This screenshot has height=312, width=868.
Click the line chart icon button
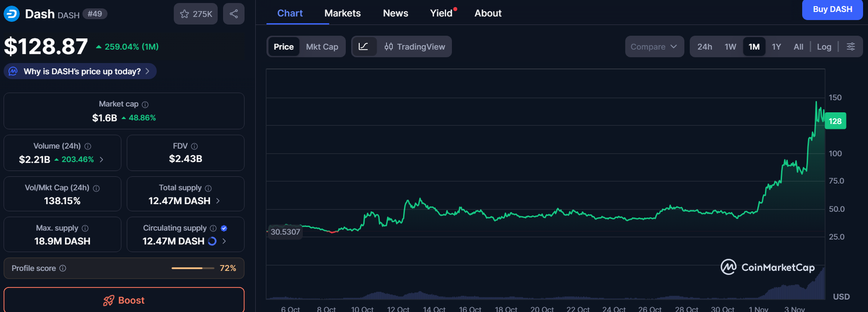[x=363, y=47]
